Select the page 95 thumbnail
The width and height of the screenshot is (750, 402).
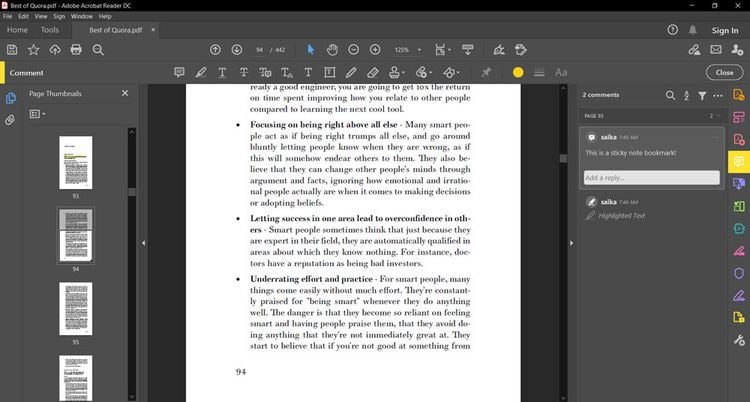tap(76, 309)
